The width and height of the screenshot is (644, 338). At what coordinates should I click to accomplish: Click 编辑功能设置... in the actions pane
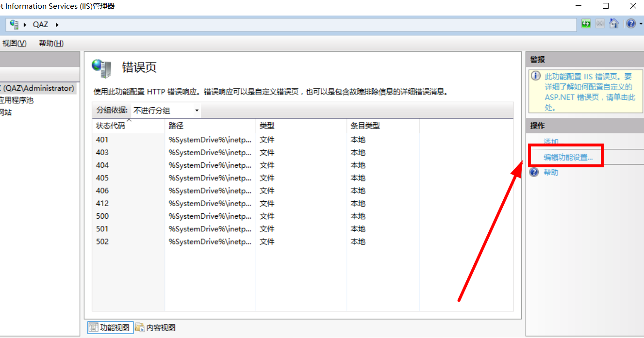pos(568,157)
